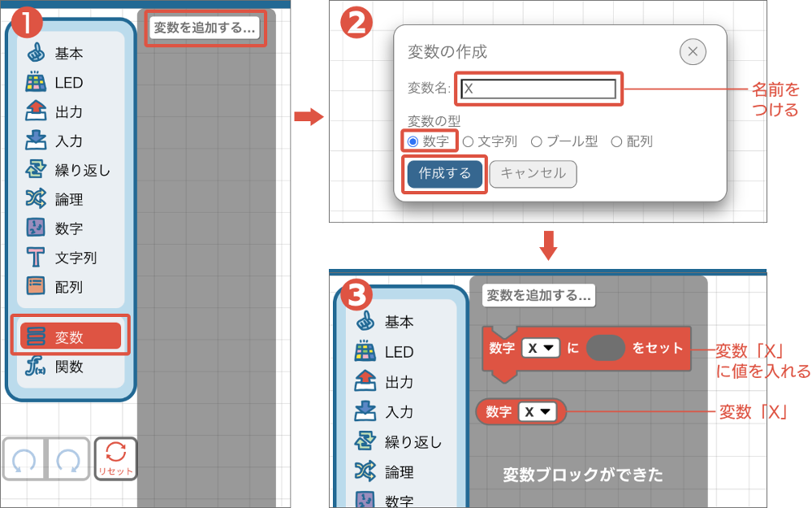Image resolution: width=812 pixels, height=508 pixels.
Task: Click the リセット reset button
Action: [115, 458]
